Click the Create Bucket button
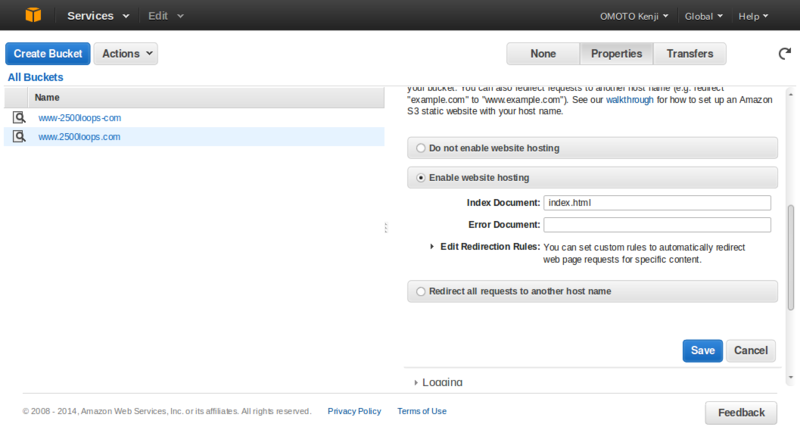This screenshot has width=800, height=433. click(48, 54)
